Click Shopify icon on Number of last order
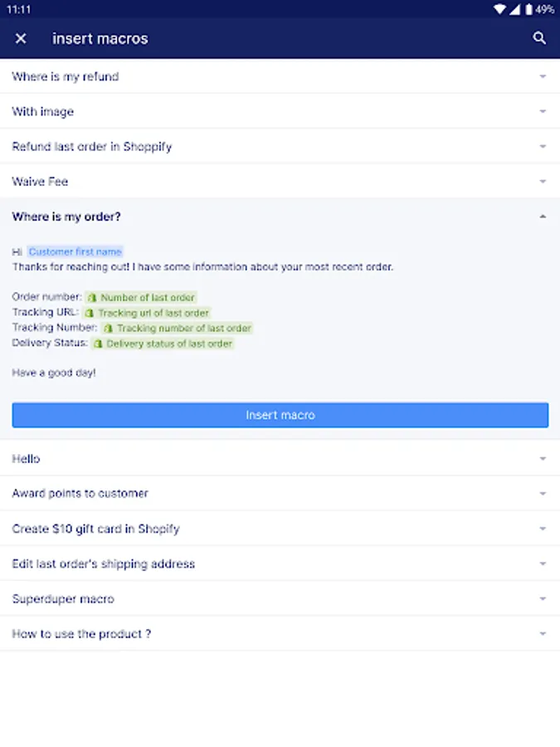Screen dimensions: 560x747 (92, 298)
